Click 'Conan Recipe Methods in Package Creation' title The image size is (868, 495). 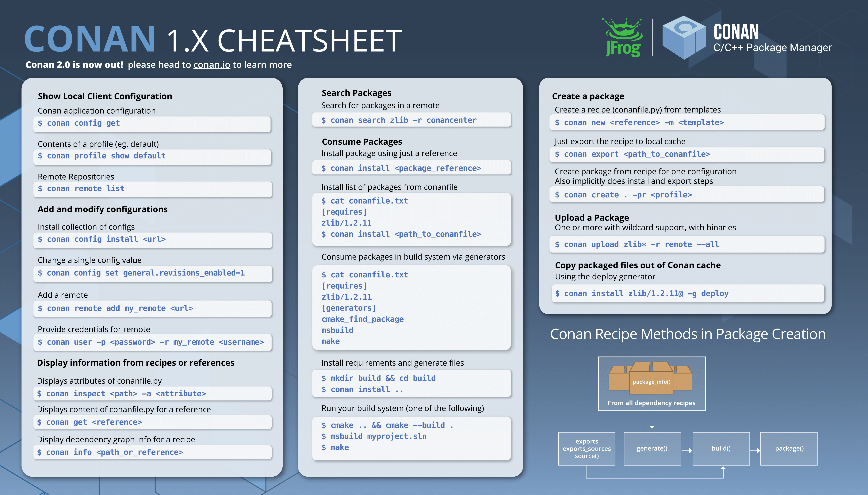tap(687, 334)
